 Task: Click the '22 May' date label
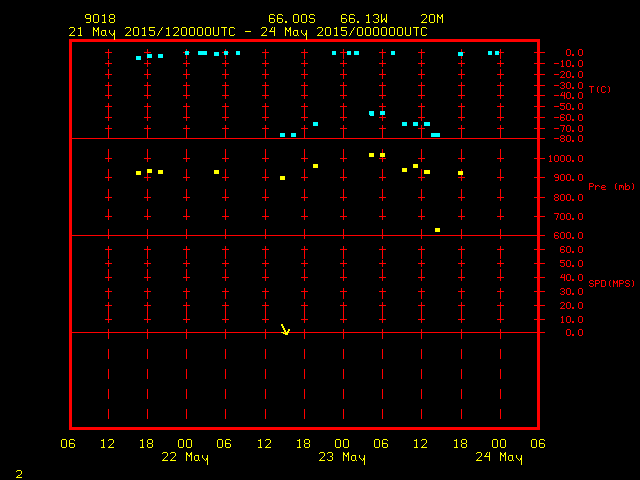point(185,457)
